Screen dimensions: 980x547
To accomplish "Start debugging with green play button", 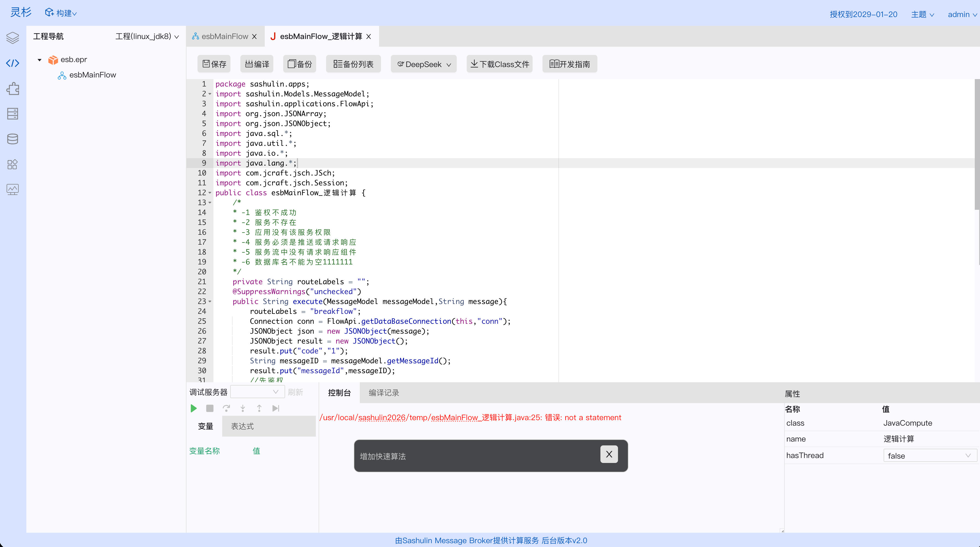I will point(194,408).
